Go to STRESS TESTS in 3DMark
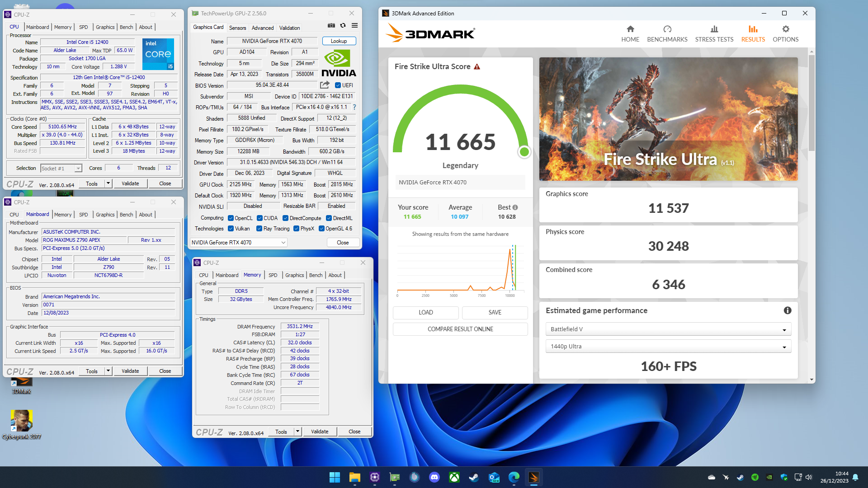The image size is (868, 488). (714, 34)
